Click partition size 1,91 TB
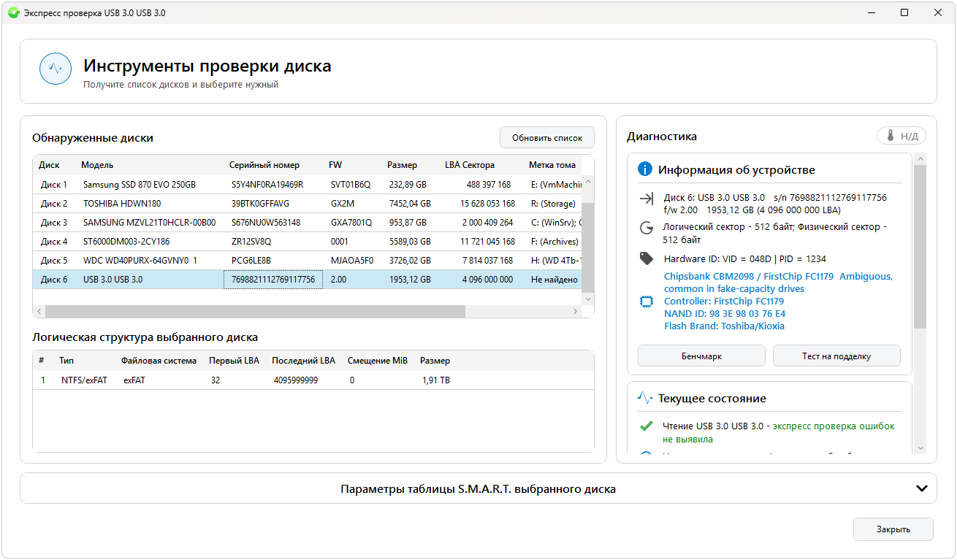 coord(436,380)
